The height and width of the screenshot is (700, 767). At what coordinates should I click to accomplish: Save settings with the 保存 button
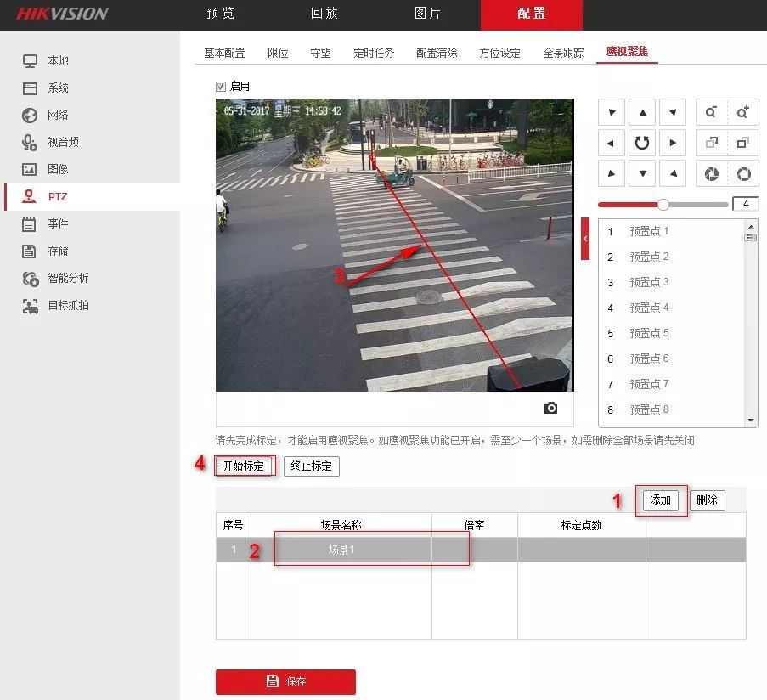point(285,681)
